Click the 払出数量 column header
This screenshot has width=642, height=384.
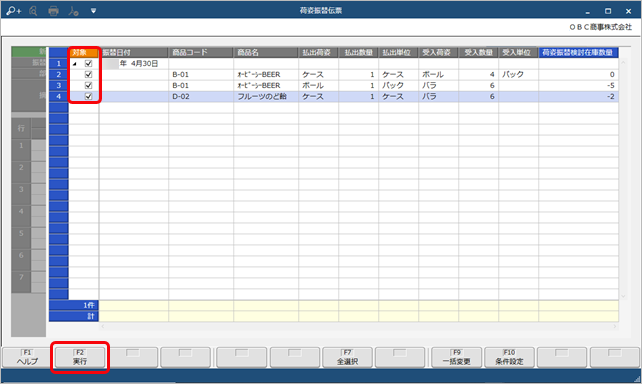click(x=359, y=52)
